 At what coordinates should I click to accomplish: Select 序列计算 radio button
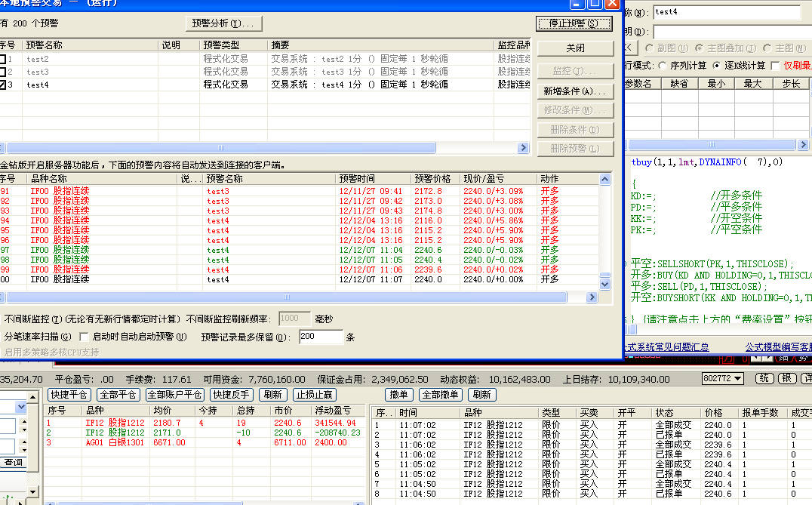coord(663,65)
